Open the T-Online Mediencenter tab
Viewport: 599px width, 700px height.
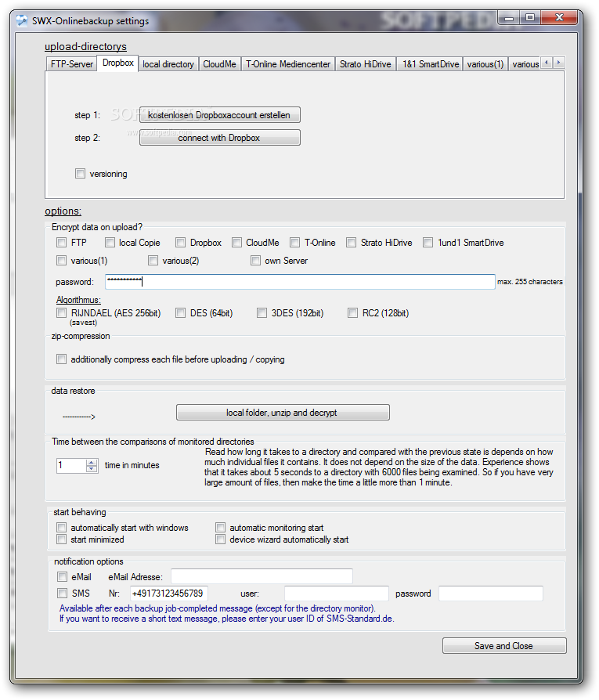tap(288, 64)
